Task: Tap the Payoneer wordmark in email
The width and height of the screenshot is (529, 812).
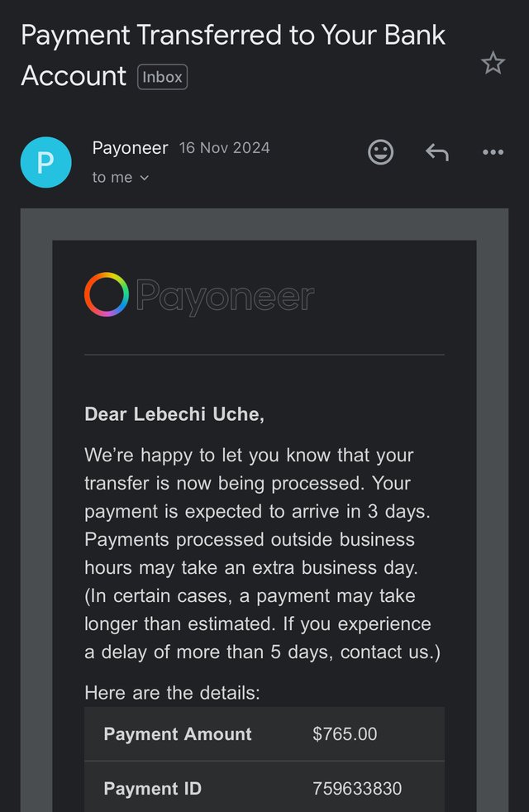Action: coord(225,296)
